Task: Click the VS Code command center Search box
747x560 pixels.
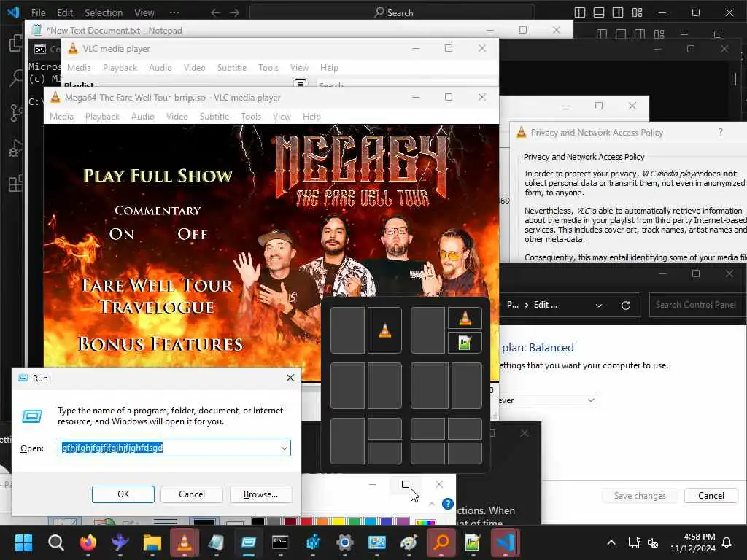Action: click(x=392, y=13)
